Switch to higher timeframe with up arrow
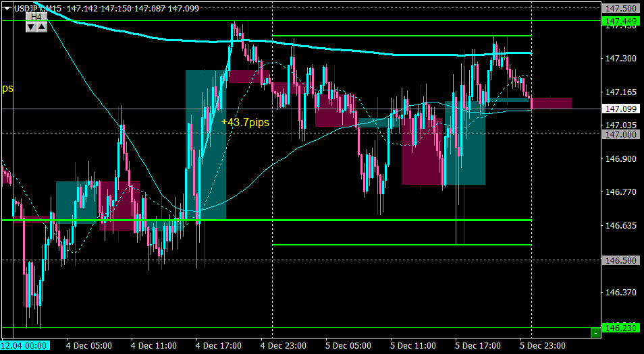The image size is (644, 354). [42, 28]
